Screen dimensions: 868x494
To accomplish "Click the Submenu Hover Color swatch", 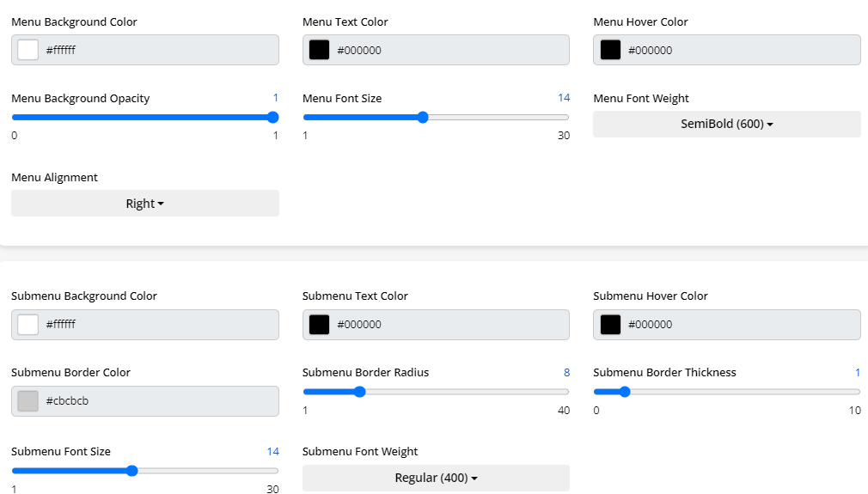I will pos(610,324).
